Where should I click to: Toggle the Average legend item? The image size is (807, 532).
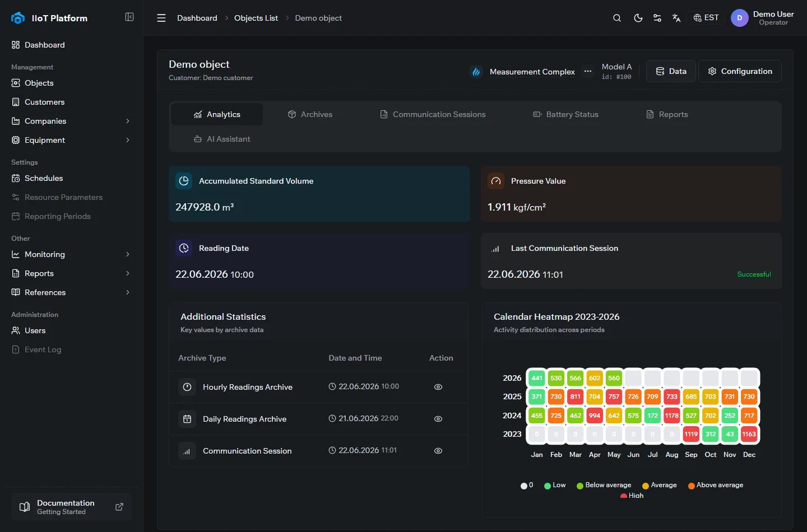coord(660,485)
